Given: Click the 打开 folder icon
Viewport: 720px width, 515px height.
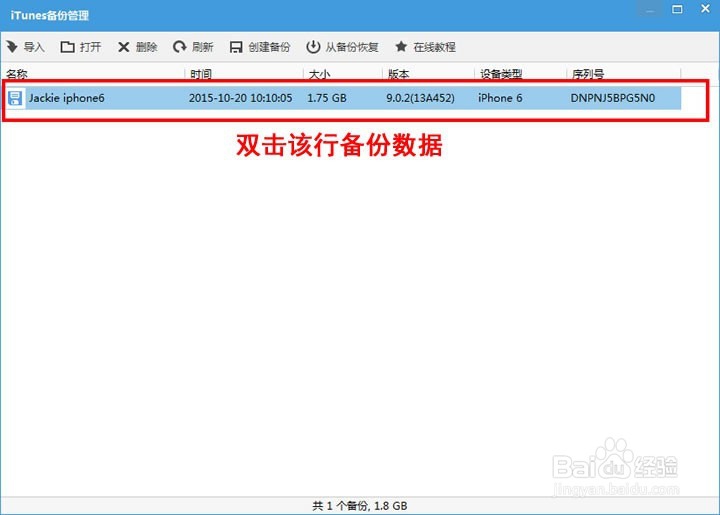Looking at the screenshot, I should coord(68,46).
